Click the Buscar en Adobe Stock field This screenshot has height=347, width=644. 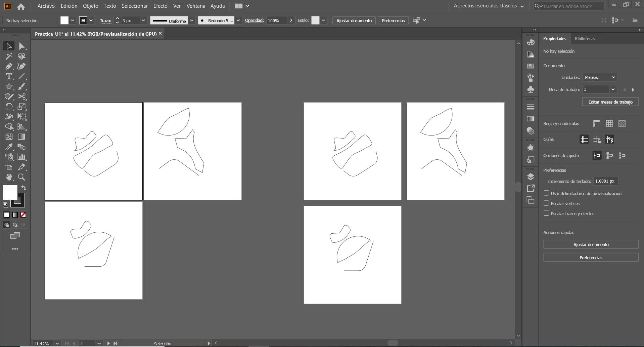coord(569,6)
